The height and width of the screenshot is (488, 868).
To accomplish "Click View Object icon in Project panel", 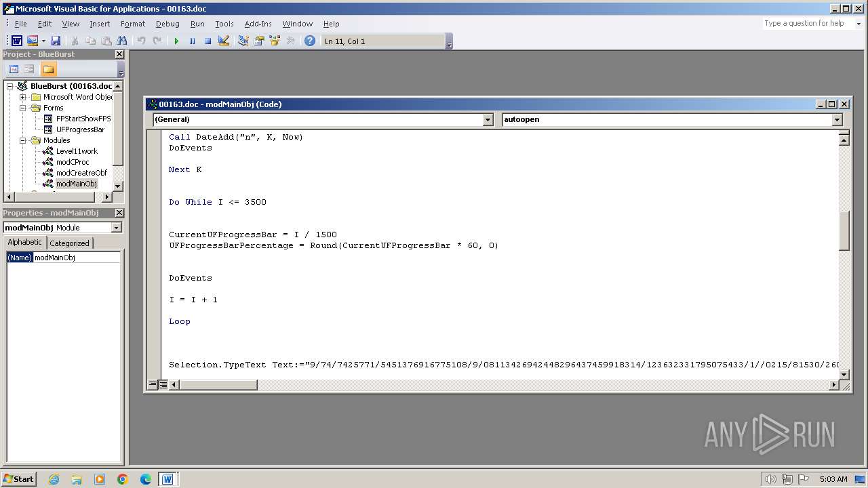I will click(29, 69).
